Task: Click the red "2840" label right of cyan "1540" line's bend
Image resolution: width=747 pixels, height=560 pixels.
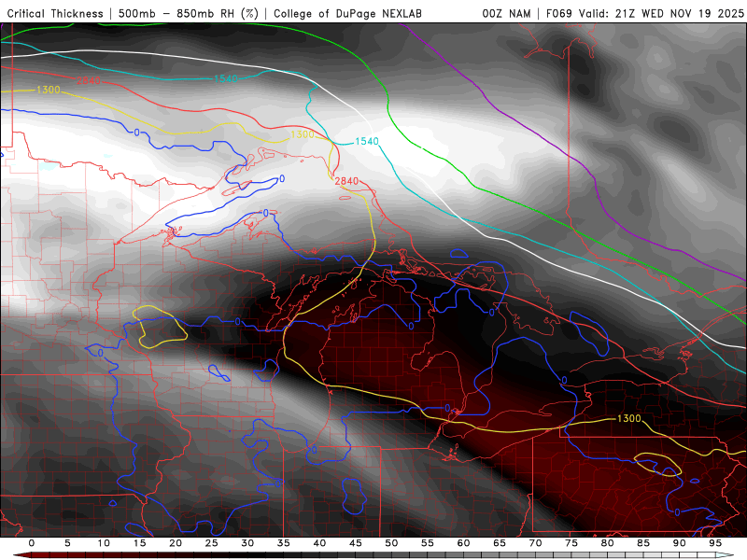Action: click(346, 181)
